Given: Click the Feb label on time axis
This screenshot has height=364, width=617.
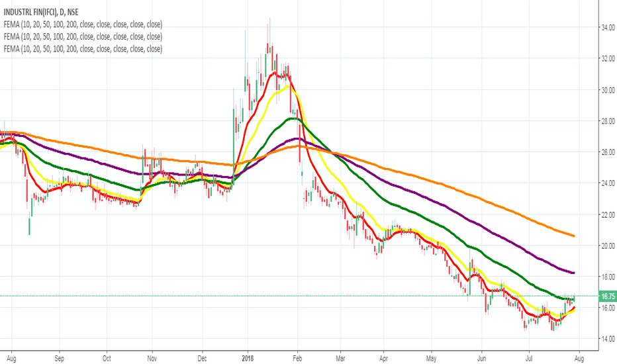Looking at the screenshot, I should point(297,359).
